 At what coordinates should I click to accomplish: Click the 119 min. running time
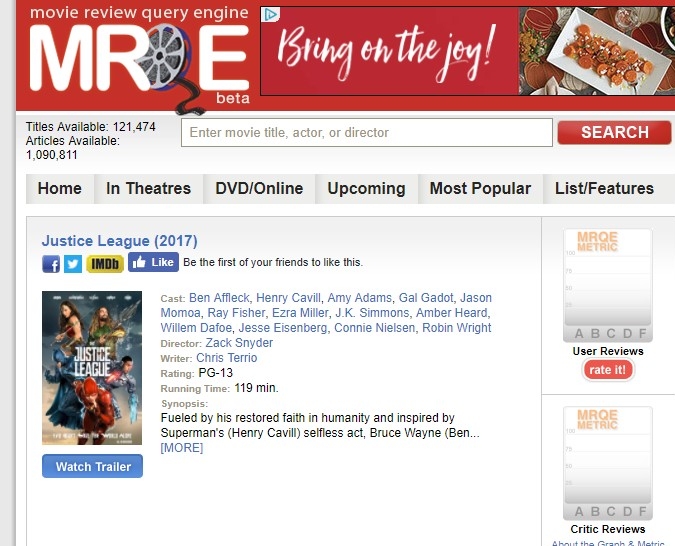[257, 388]
